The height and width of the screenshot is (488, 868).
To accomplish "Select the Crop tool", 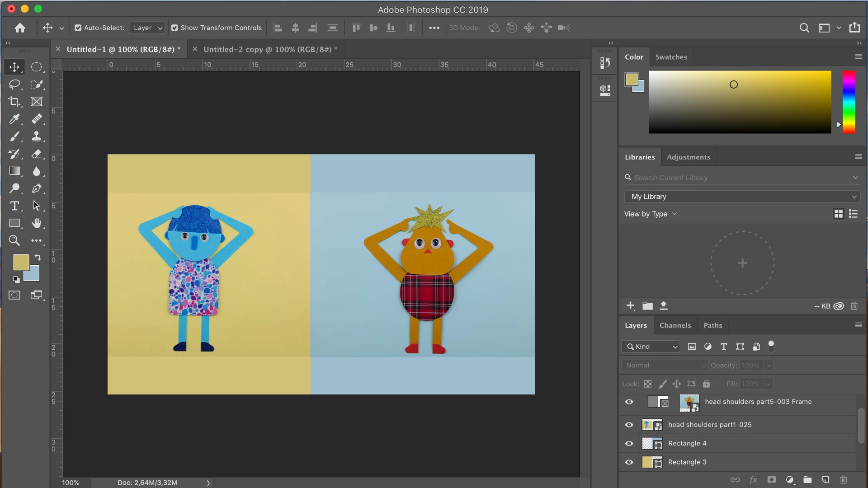I will point(14,102).
